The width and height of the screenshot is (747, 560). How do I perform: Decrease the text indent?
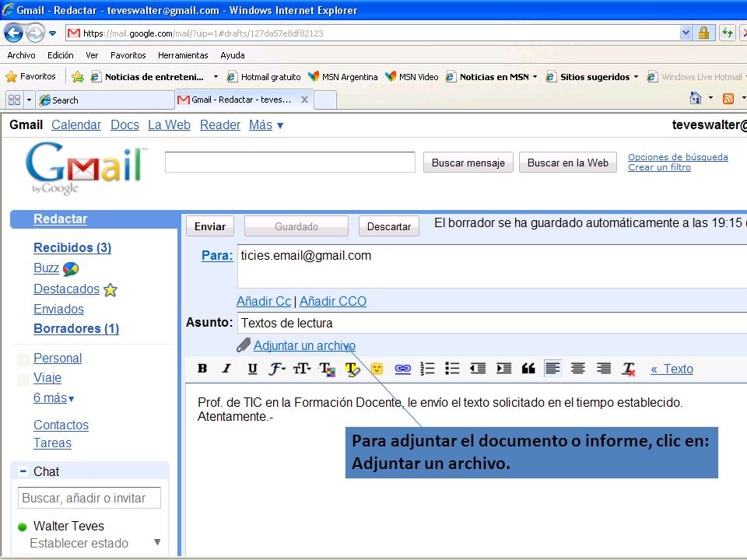pos(478,369)
